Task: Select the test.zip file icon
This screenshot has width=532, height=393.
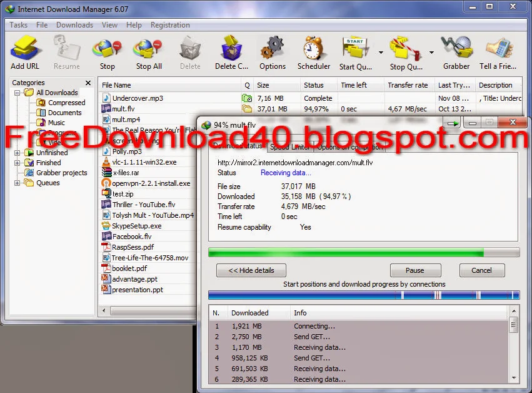Action: pos(106,193)
